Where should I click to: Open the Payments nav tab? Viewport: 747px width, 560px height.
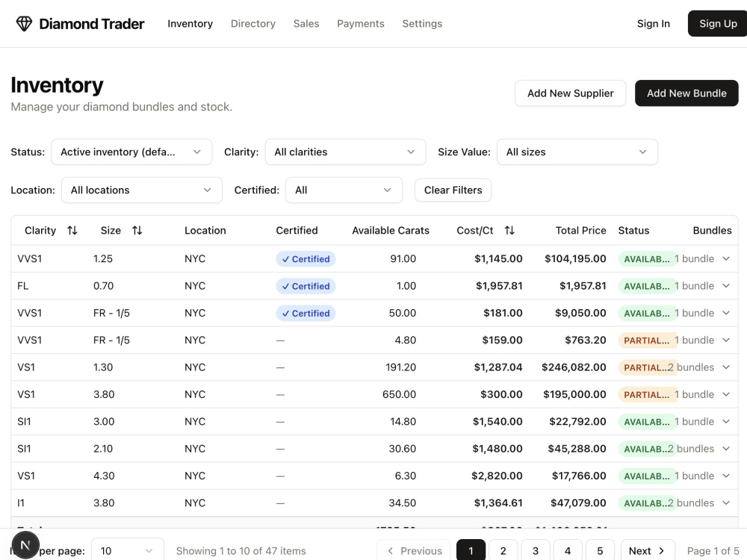(361, 23)
